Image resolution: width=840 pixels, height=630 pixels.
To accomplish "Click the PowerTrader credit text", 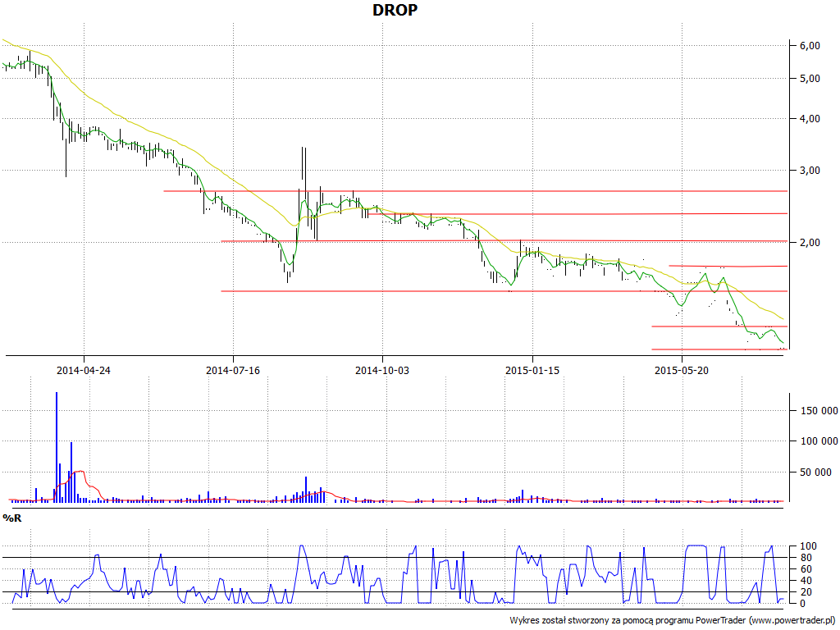I will 673,620.
